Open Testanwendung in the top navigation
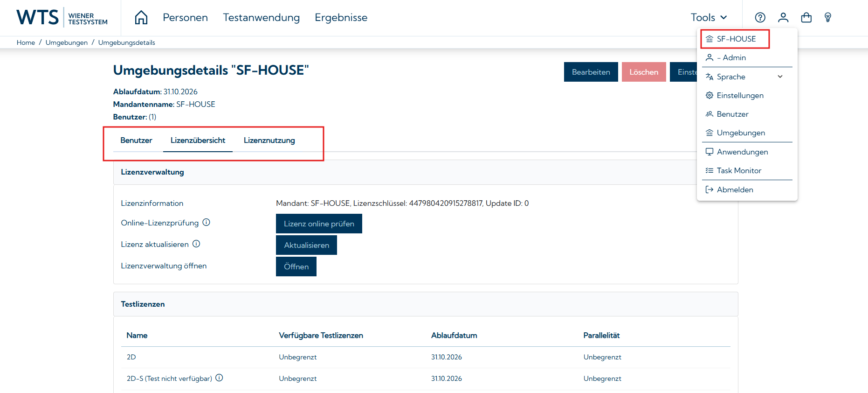The height and width of the screenshot is (393, 868). coord(262,18)
